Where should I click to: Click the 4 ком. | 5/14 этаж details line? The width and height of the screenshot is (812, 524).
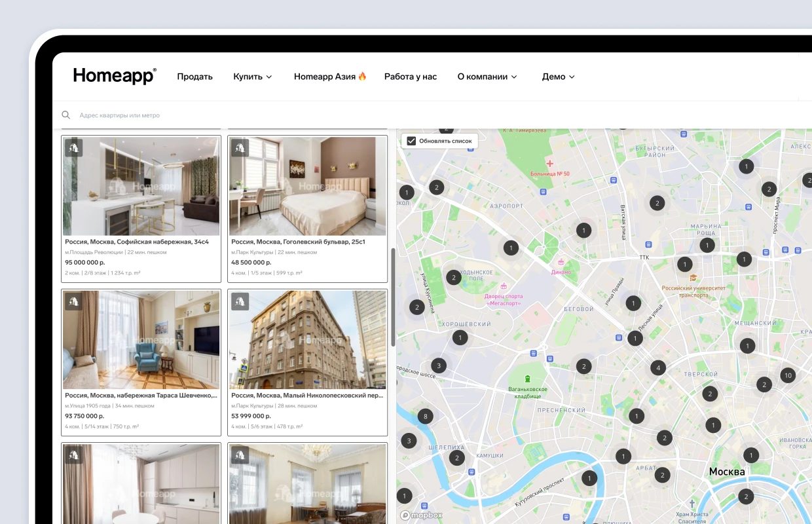101,426
